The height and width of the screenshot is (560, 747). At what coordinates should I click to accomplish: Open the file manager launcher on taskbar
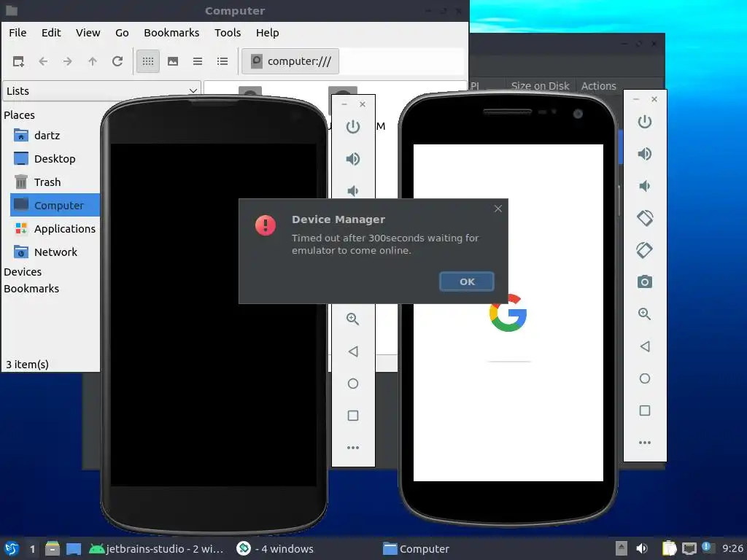coord(53,548)
